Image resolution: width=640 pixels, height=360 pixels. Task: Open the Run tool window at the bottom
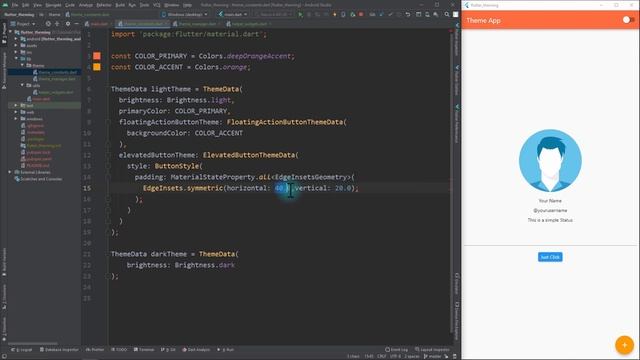226,349
